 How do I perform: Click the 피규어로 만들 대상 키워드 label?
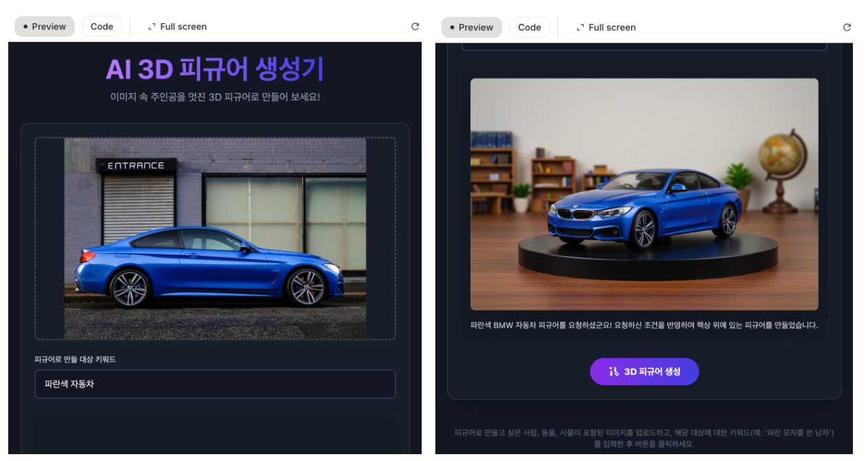coord(75,359)
